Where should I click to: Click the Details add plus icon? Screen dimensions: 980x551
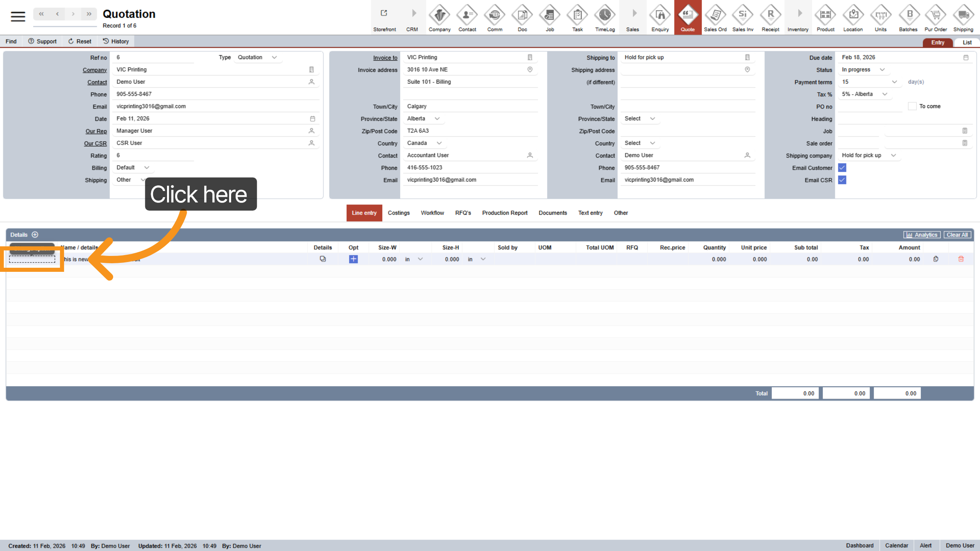pos(35,235)
